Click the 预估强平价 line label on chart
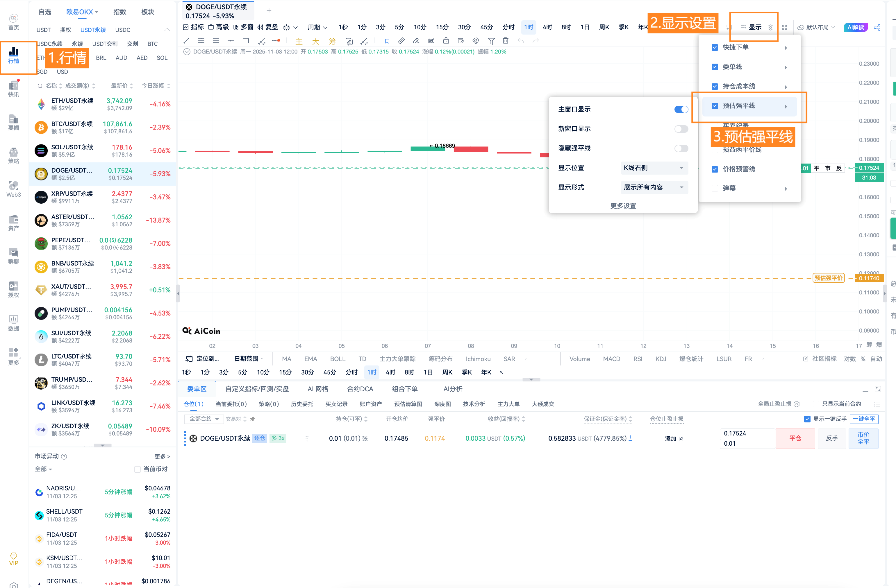The width and height of the screenshot is (896, 588). [828, 278]
